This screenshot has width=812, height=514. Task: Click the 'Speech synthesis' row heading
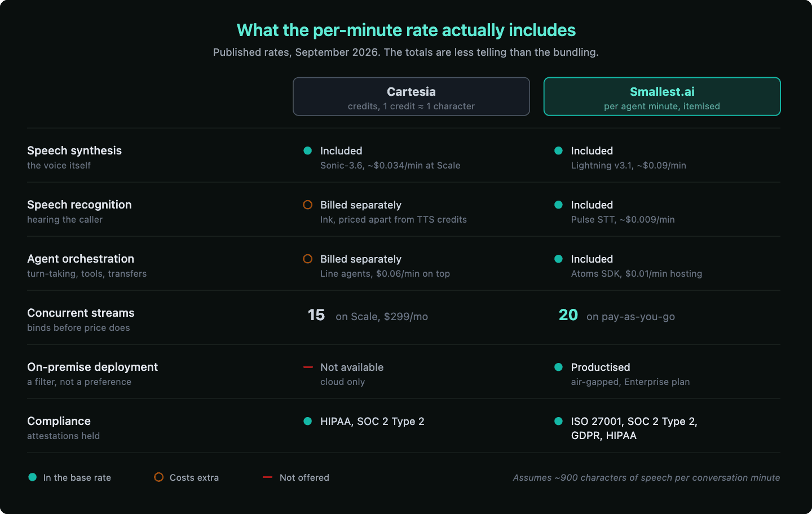pyautogui.click(x=74, y=150)
